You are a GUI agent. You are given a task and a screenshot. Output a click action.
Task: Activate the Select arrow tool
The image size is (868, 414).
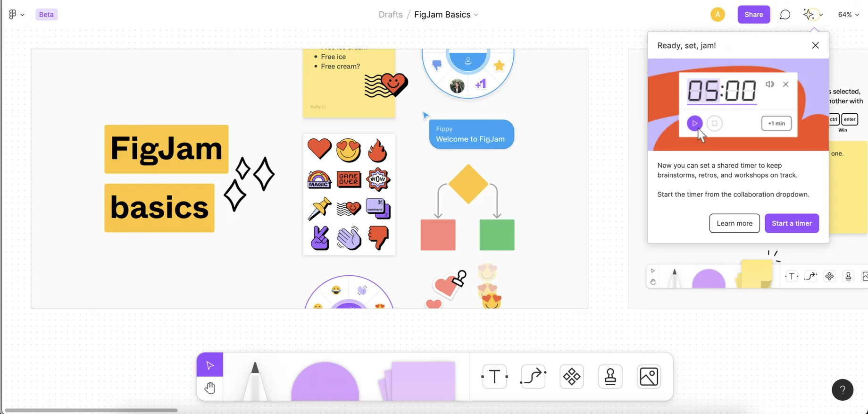pyautogui.click(x=210, y=365)
